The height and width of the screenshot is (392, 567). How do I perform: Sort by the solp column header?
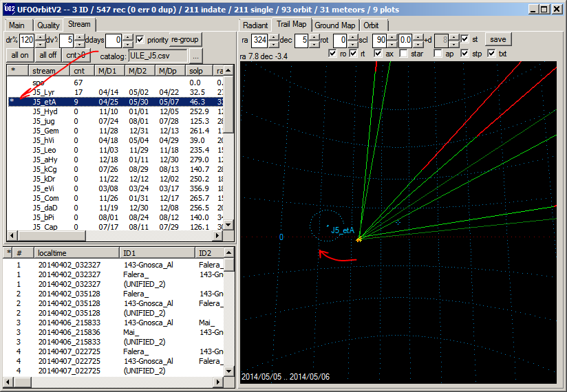click(197, 71)
